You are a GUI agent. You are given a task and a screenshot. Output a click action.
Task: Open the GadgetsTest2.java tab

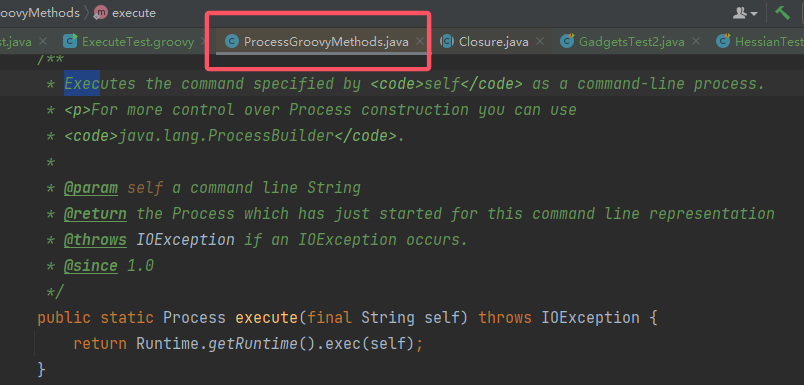632,42
